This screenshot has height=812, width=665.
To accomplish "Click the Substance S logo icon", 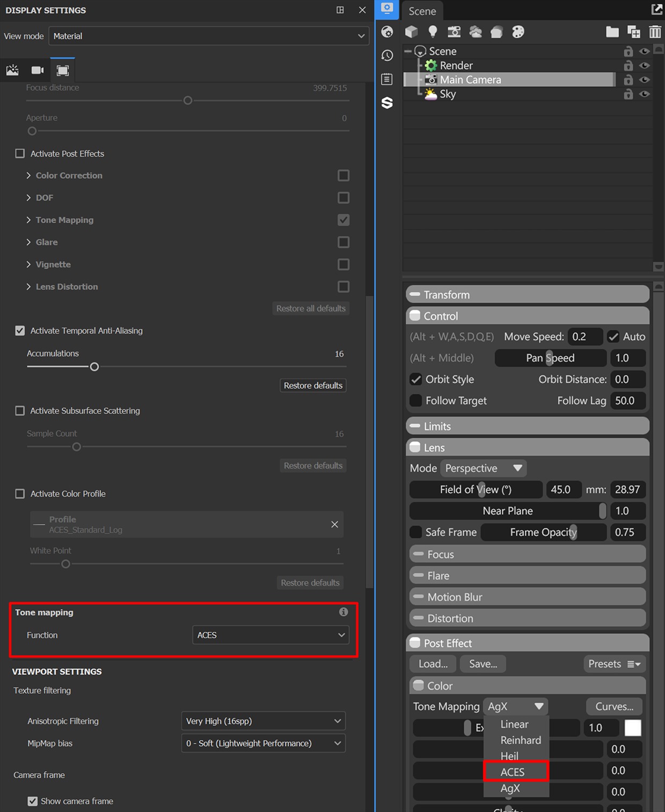I will (x=387, y=103).
